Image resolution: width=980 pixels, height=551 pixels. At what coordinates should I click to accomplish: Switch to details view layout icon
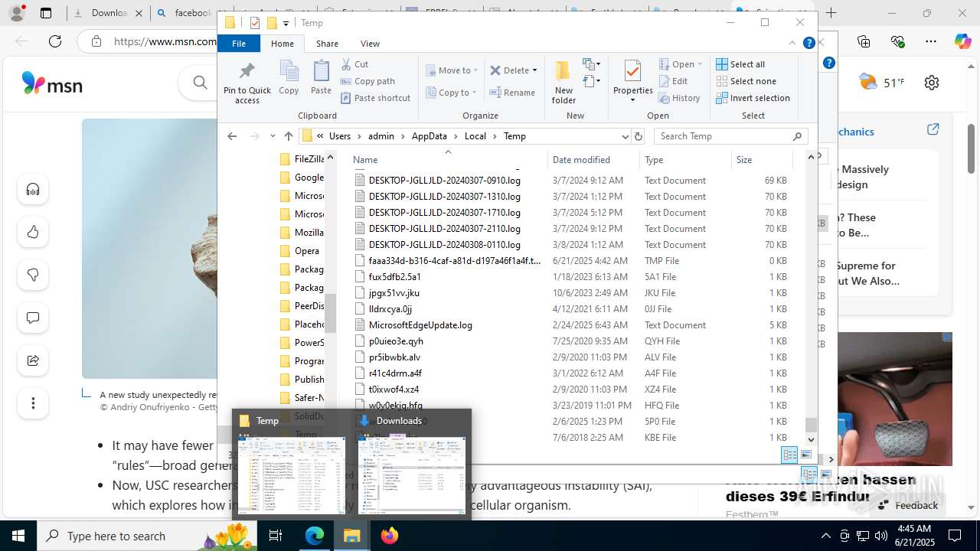pyautogui.click(x=789, y=455)
